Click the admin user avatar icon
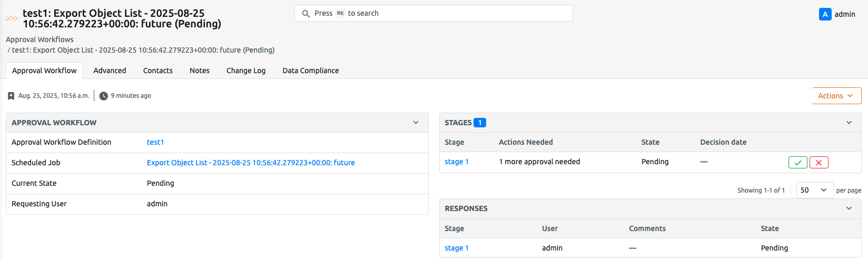The height and width of the screenshot is (260, 868). click(x=825, y=14)
